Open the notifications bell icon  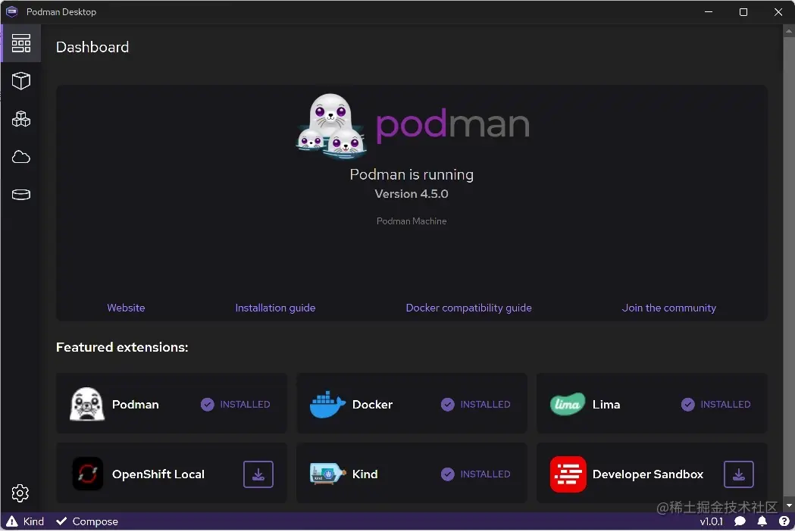click(x=762, y=522)
